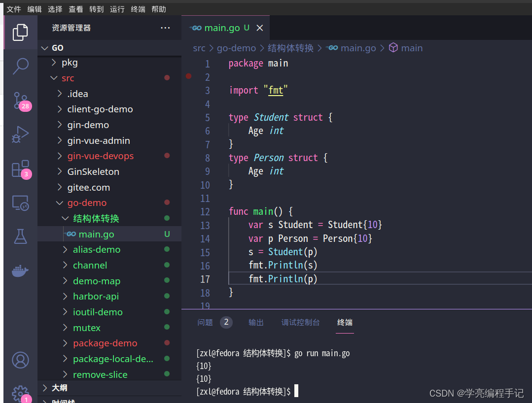This screenshot has height=403, width=532.
Task: Expand the gin-vue-admin folder
Action: (60, 140)
